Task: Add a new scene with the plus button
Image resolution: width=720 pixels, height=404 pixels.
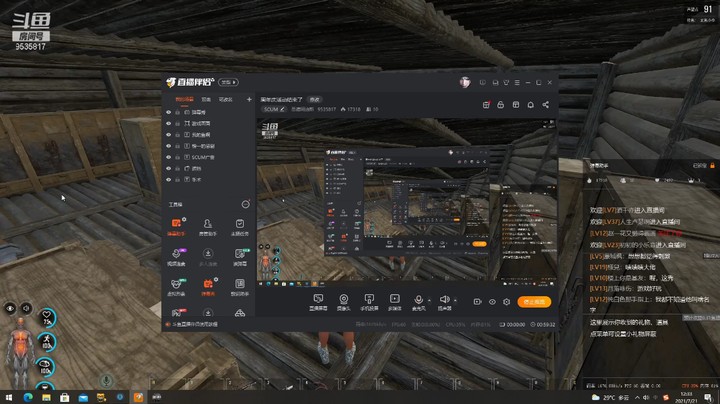Action: tap(249, 99)
